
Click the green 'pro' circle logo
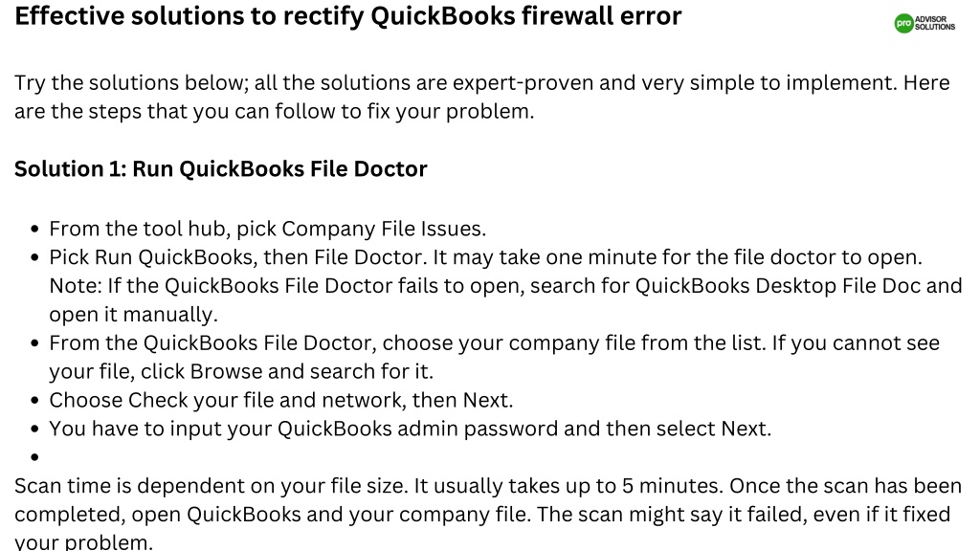point(903,23)
